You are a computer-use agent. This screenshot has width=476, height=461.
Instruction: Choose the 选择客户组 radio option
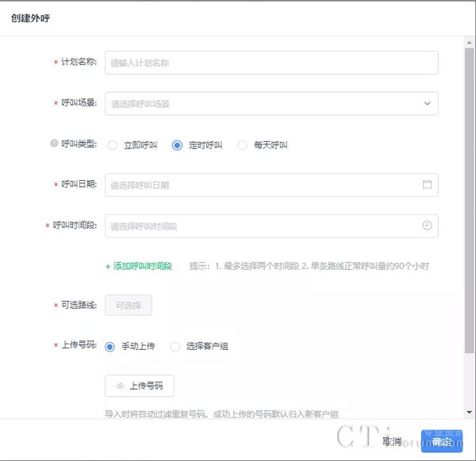[175, 347]
